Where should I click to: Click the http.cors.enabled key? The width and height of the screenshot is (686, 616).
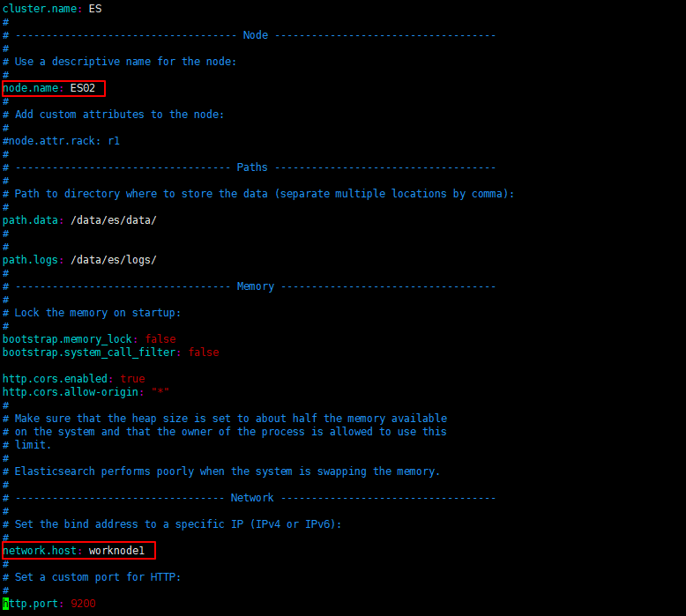pos(56,379)
